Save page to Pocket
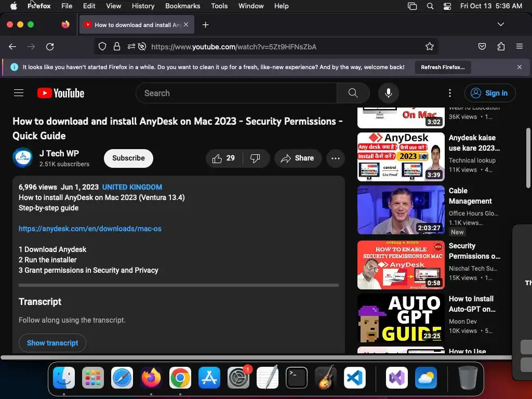The image size is (532, 399). (x=482, y=46)
